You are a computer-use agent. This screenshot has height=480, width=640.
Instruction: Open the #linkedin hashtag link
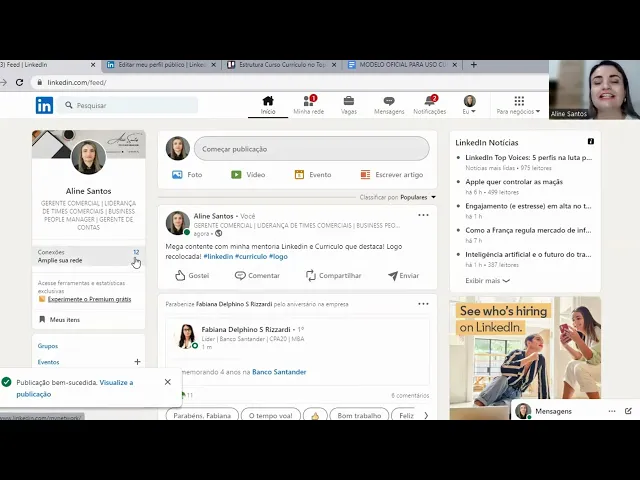click(x=218, y=256)
